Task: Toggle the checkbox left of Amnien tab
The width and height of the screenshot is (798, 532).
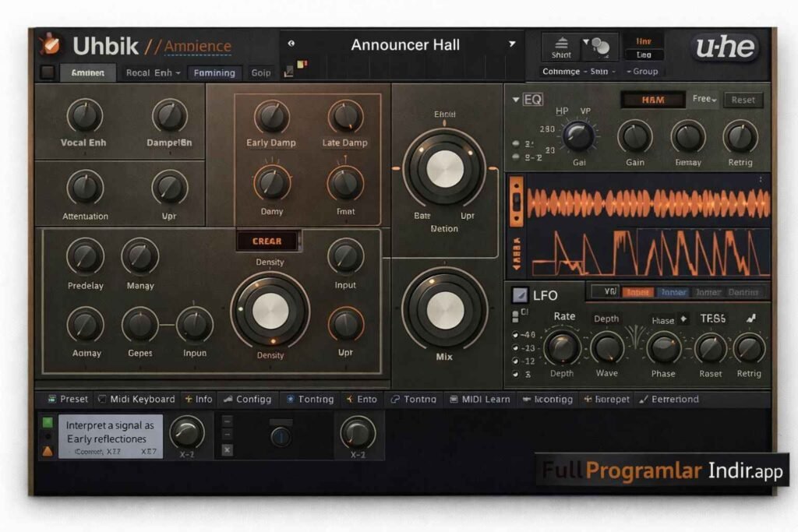Action: [x=48, y=72]
